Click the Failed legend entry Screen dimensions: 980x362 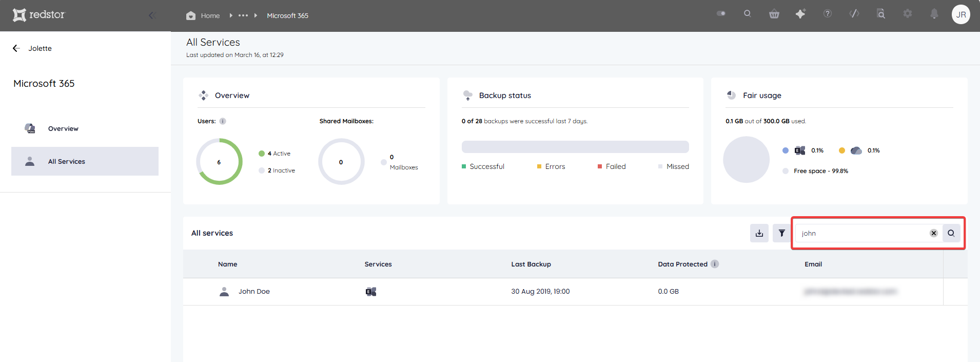click(612, 166)
